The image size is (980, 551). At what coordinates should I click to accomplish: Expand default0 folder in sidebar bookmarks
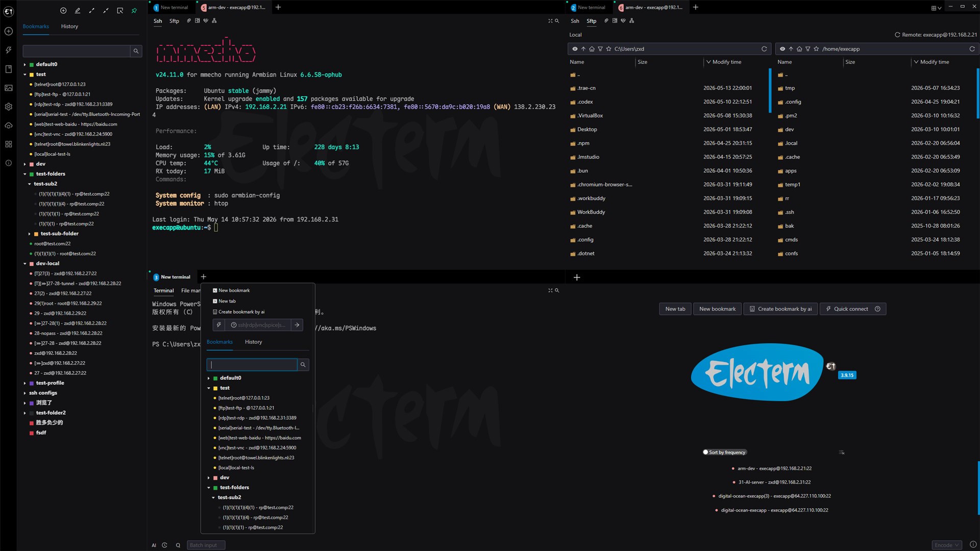click(24, 64)
